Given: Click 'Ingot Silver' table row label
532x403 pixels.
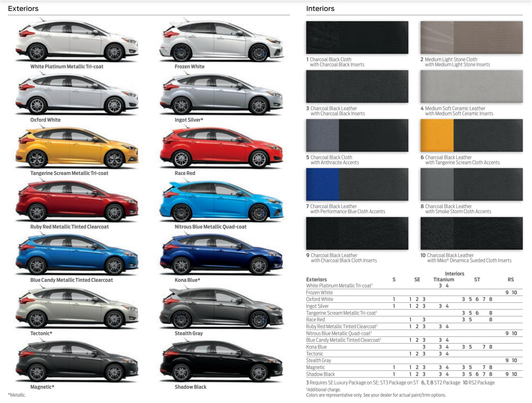Looking at the screenshot, I should pyautogui.click(x=317, y=306).
